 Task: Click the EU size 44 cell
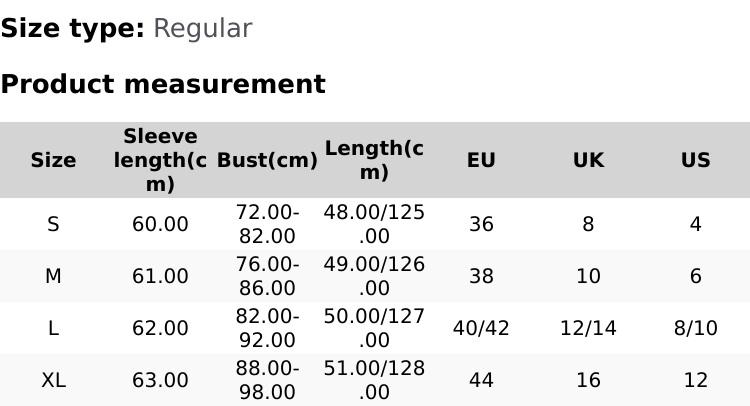[481, 380]
